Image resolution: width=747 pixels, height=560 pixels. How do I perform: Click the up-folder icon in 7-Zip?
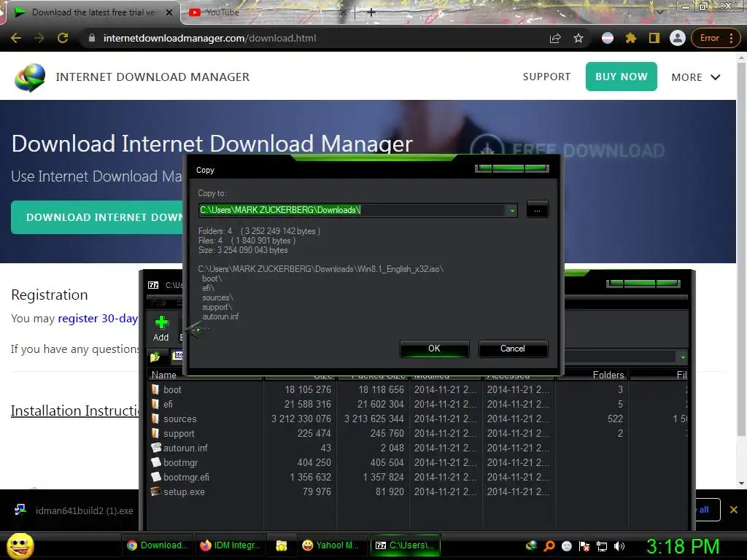click(155, 356)
